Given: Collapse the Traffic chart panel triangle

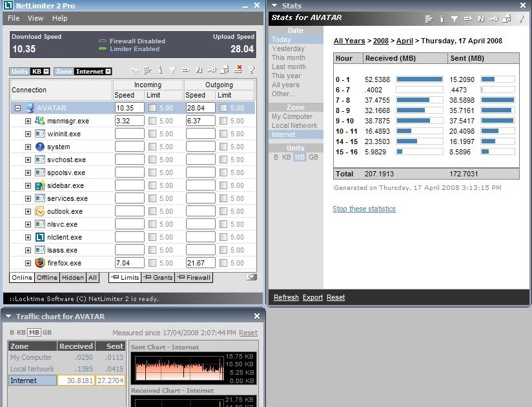Looking at the screenshot, I should tap(8, 316).
